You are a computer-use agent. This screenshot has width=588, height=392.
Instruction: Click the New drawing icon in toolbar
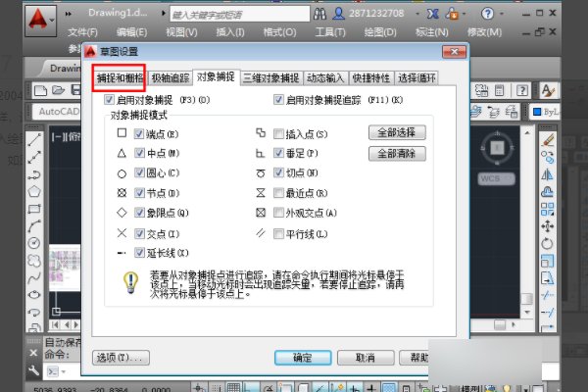coord(40,90)
